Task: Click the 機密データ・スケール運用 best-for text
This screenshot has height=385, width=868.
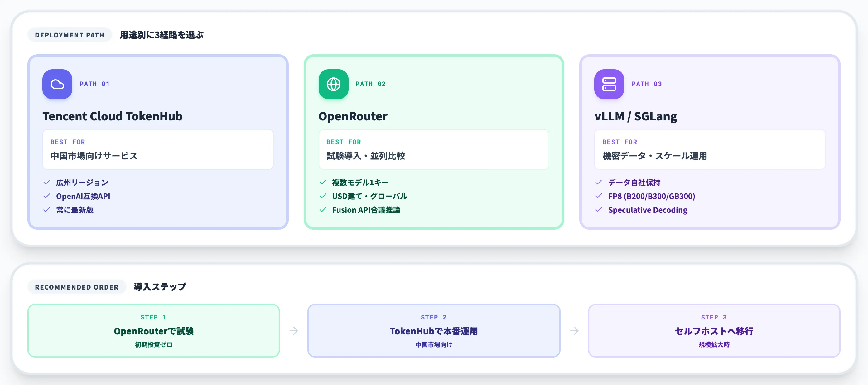Action: 655,156
